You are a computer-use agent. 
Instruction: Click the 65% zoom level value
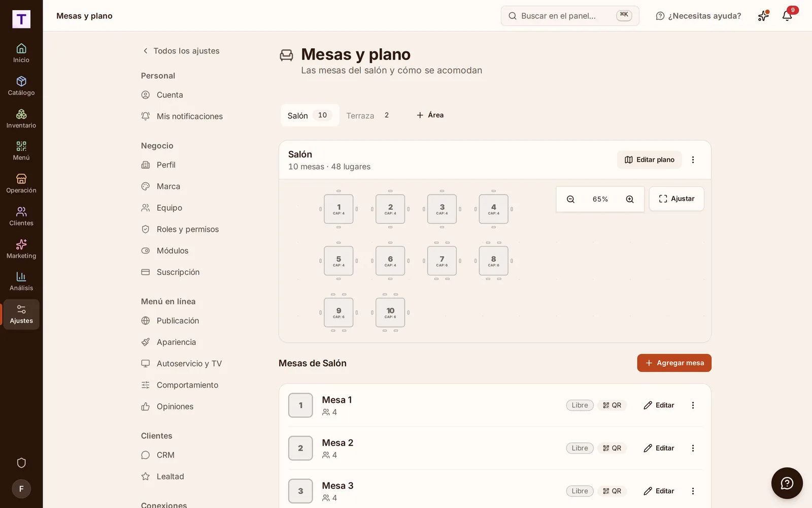(600, 199)
